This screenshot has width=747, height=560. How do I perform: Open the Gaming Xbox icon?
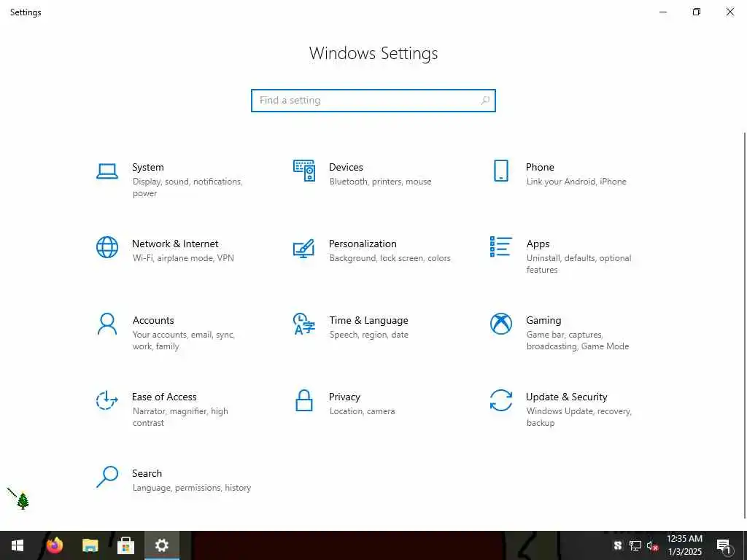coord(500,324)
